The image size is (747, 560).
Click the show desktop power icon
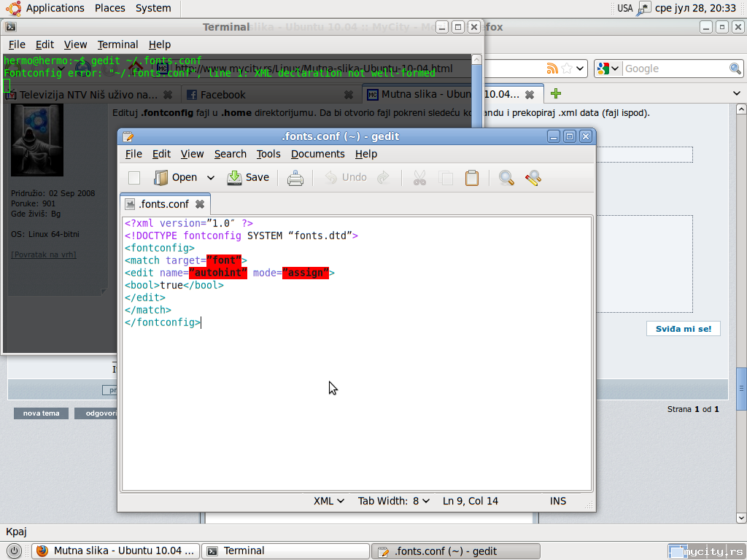tap(15, 551)
